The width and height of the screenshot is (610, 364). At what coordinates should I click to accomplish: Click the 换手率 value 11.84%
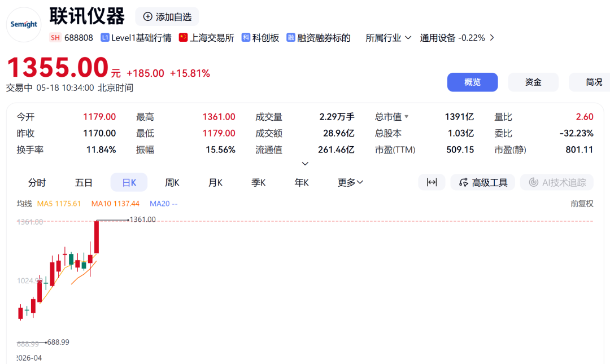(101, 150)
